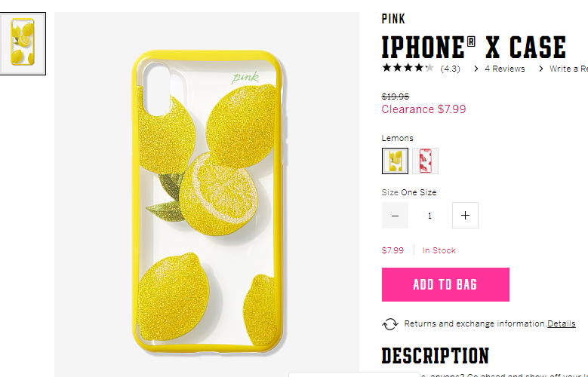Screen dimensions: 588x377
Task: Click the In Stock status text
Action: [x=439, y=250]
